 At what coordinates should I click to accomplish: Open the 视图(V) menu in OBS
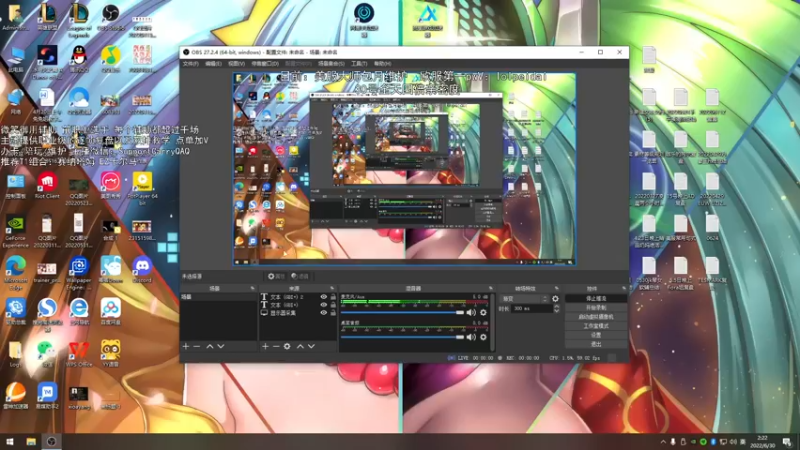236,64
